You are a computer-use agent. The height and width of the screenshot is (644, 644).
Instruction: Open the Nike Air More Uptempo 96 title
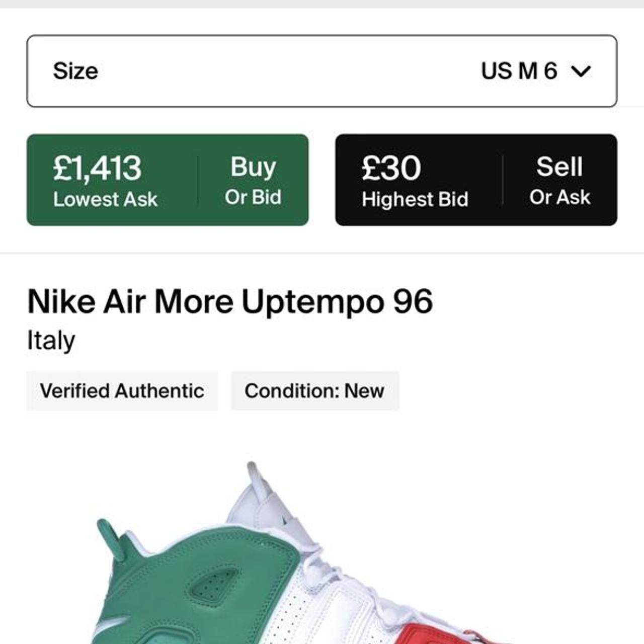230,302
